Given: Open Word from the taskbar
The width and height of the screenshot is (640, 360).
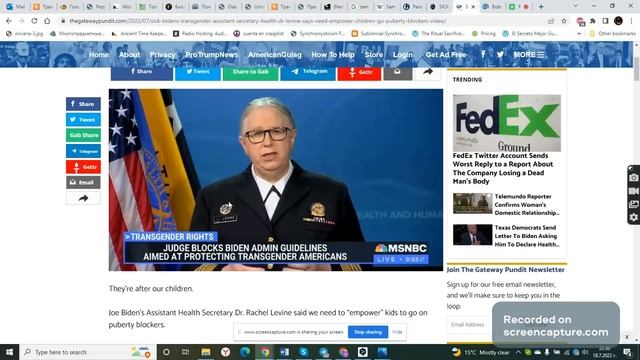Looking at the screenshot, I should (284, 352).
